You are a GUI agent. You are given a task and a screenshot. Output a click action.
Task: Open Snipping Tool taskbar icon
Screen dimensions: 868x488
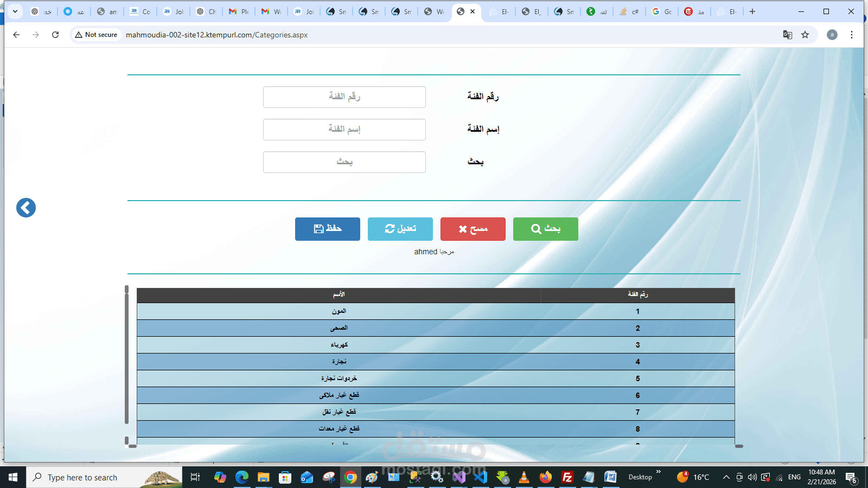[329, 477]
